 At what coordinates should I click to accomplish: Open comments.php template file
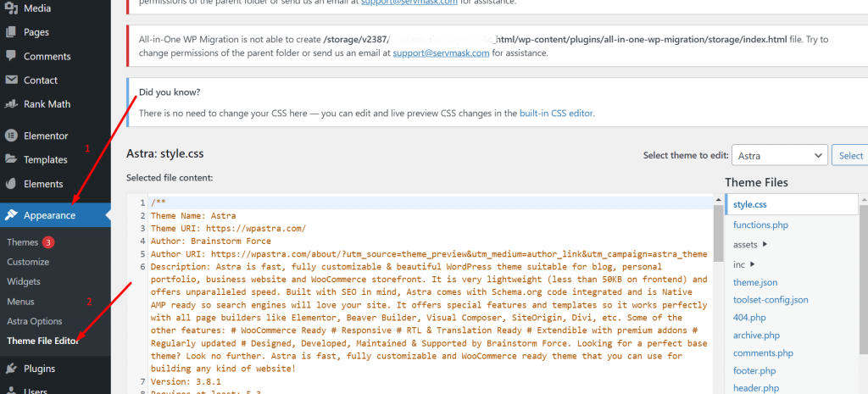pyautogui.click(x=763, y=353)
